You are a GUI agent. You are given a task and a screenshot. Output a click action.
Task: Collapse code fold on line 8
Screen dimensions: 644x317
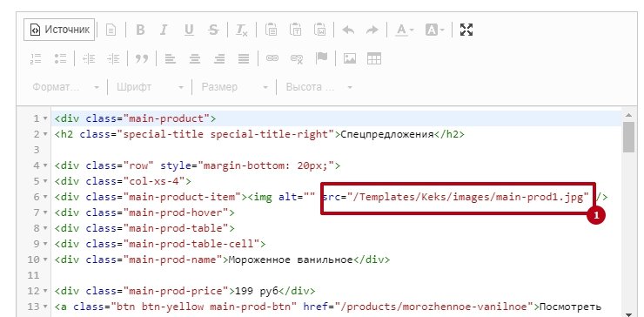[45, 228]
